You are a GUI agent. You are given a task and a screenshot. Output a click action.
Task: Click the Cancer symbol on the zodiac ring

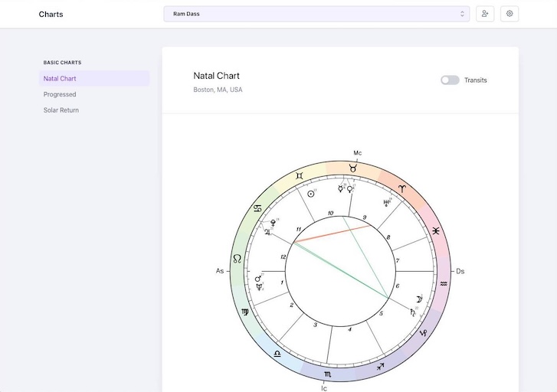click(257, 208)
